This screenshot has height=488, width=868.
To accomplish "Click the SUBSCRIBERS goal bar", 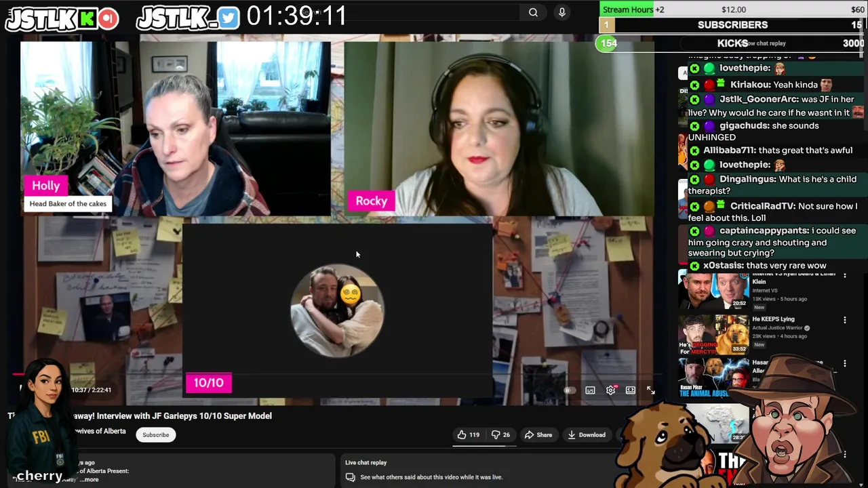I will coord(732,25).
